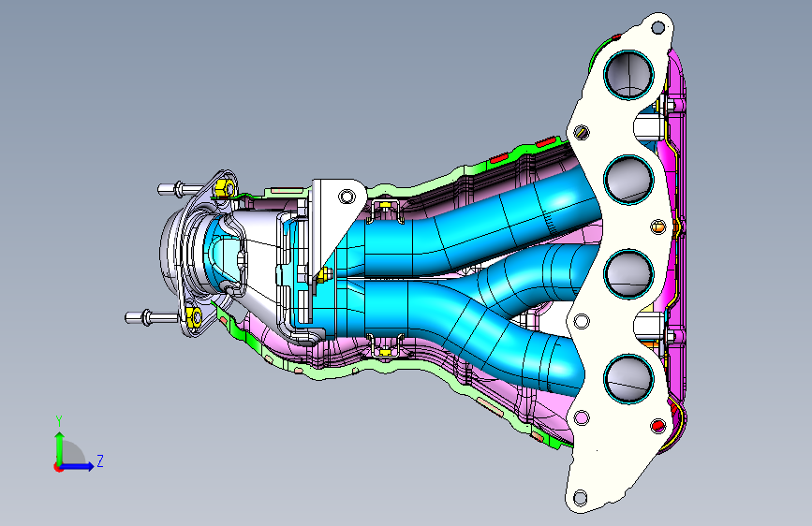Screen dimensions: 812x526
Task: Select the lower yellow nut on the outlet flange
Action: click(195, 315)
